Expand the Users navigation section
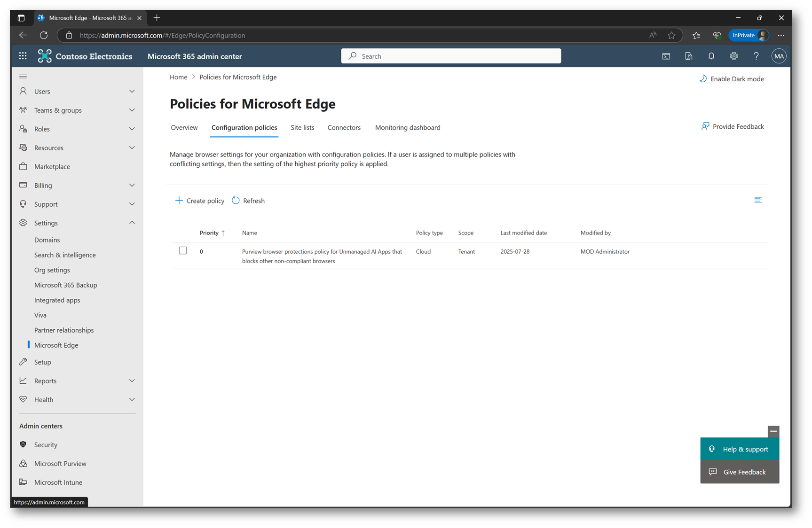This screenshot has height=528, width=812. tap(132, 91)
